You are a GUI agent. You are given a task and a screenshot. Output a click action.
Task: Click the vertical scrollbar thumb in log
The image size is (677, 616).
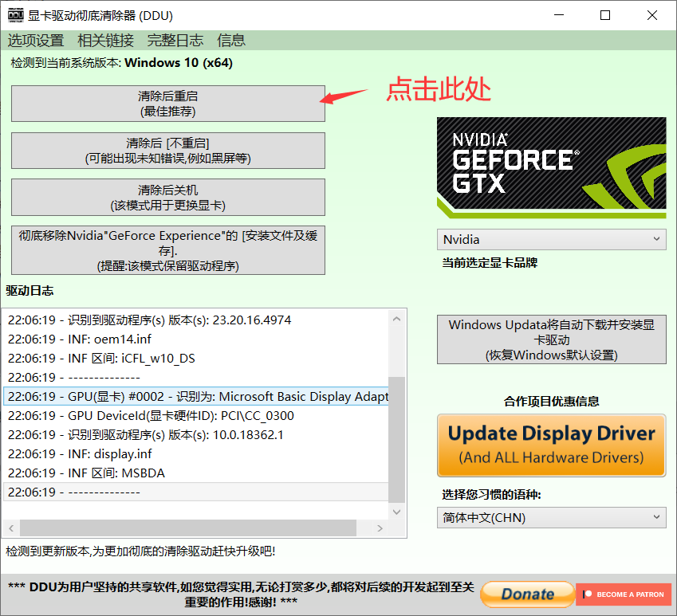(x=397, y=439)
